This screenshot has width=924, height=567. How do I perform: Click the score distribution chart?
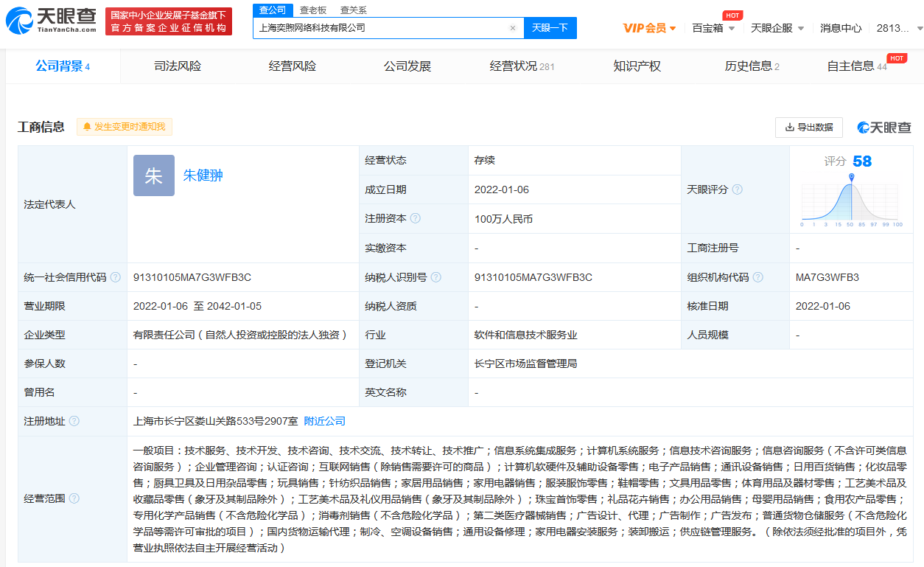pos(851,201)
